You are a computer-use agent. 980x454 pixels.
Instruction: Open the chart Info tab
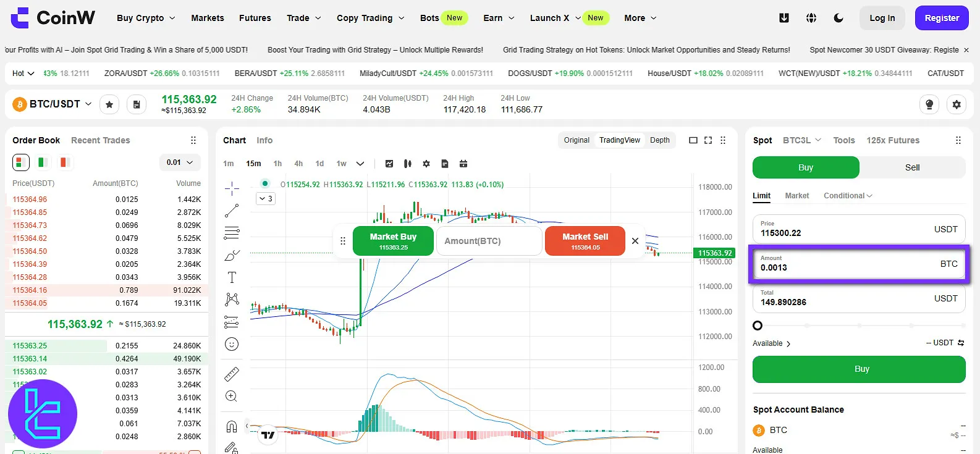[264, 140]
